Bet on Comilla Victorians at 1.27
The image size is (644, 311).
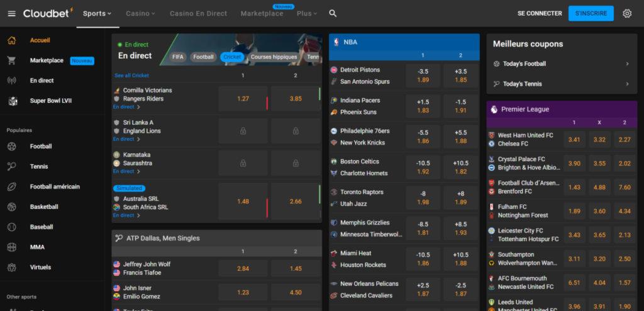click(x=243, y=99)
